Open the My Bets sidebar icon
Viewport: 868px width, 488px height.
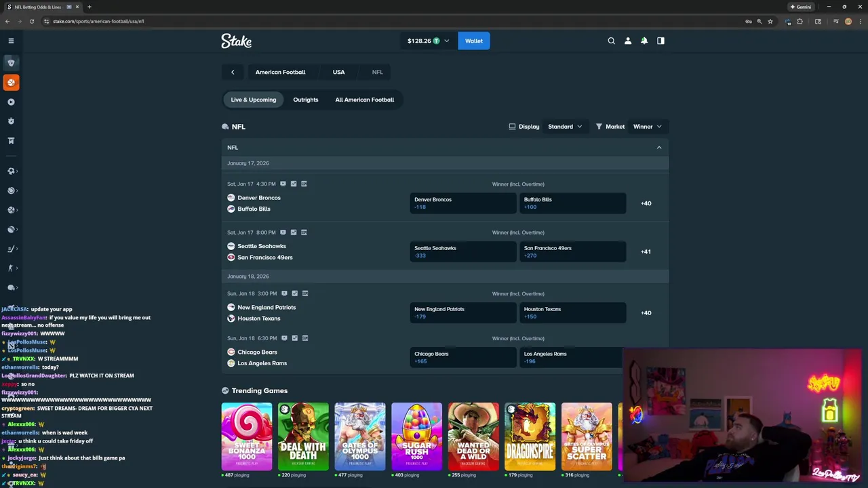(x=11, y=140)
